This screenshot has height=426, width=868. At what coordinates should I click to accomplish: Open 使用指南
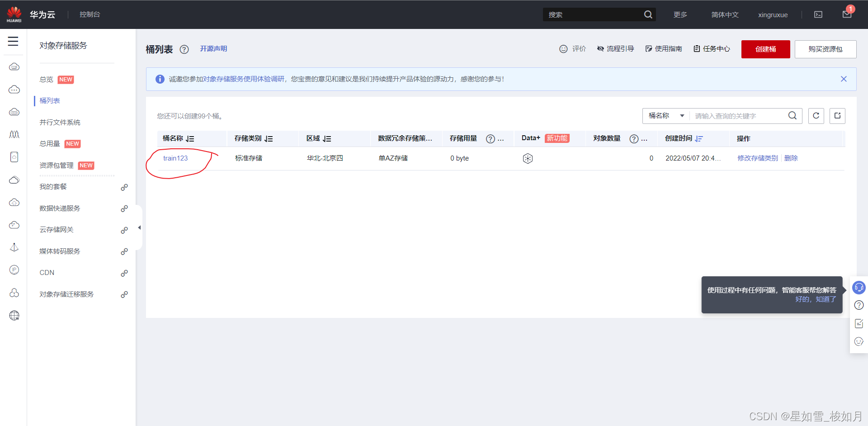pos(664,49)
